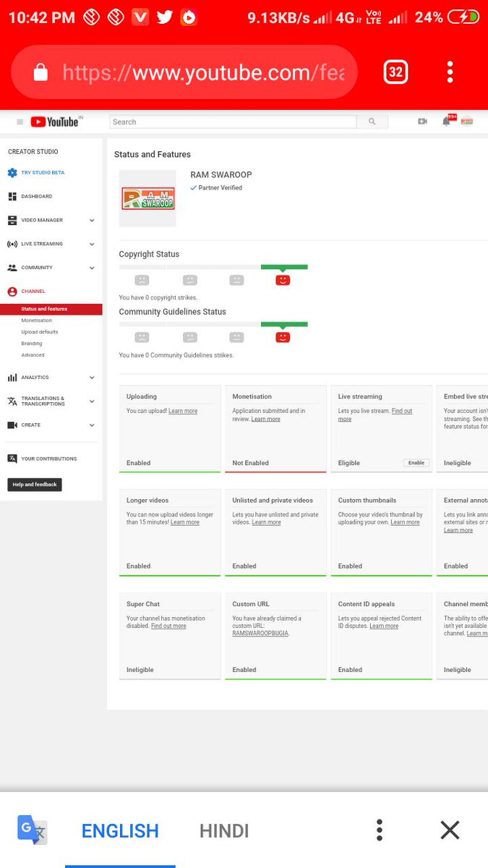This screenshot has height=868, width=488.
Task: Click the YouTube search input field
Action: [x=233, y=122]
